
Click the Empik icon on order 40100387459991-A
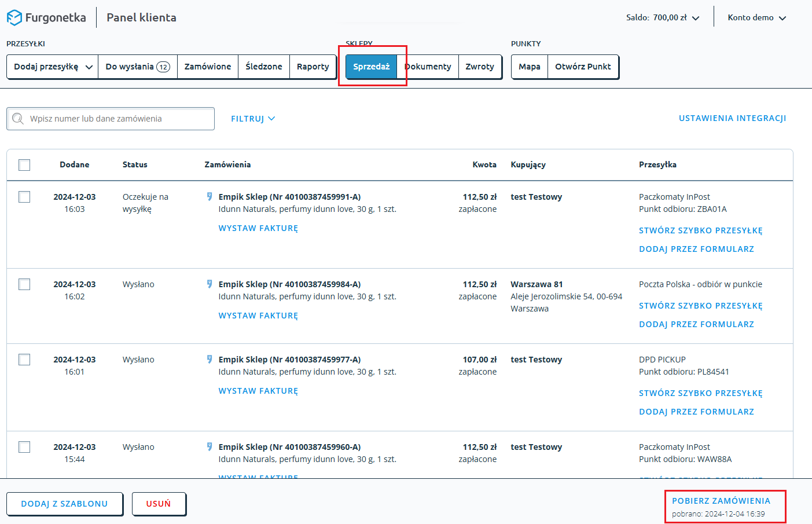tap(210, 197)
